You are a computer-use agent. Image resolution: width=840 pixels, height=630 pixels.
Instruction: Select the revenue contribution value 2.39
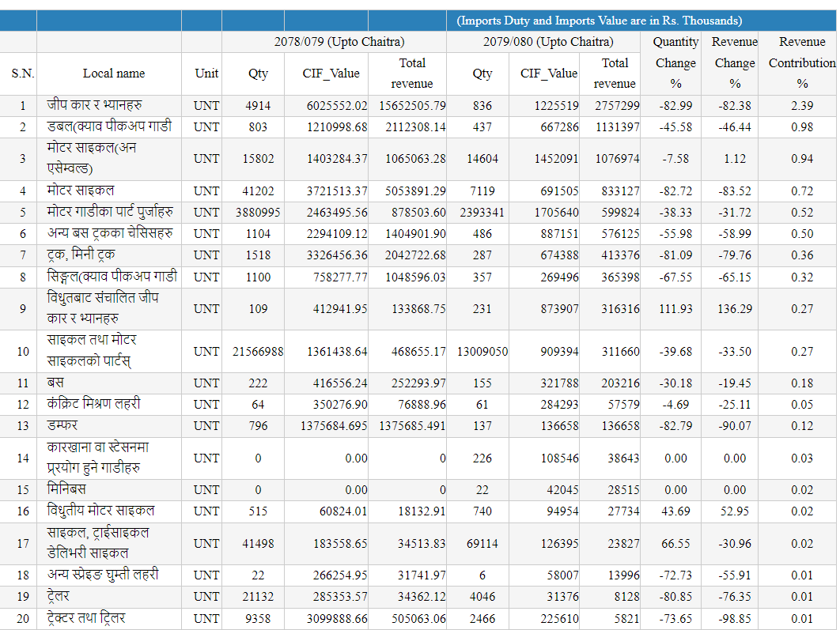click(802, 105)
